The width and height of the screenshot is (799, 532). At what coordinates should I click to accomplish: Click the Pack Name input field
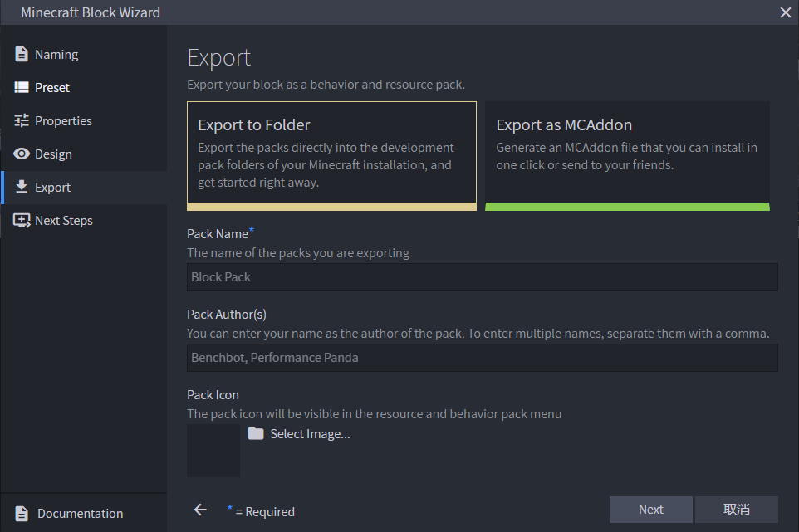tap(482, 277)
